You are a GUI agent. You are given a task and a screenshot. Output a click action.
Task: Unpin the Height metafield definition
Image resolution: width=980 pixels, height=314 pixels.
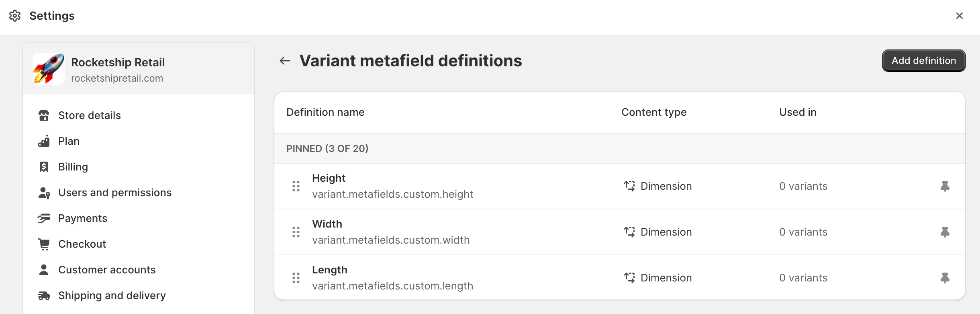[945, 186]
